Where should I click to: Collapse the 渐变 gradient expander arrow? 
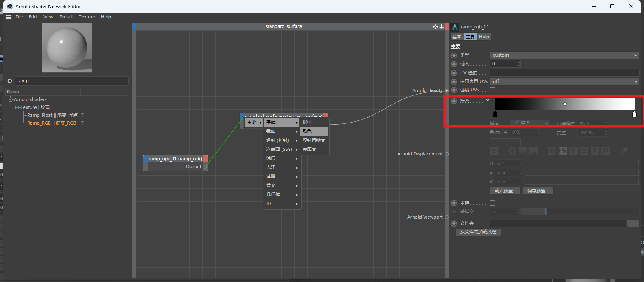[488, 100]
